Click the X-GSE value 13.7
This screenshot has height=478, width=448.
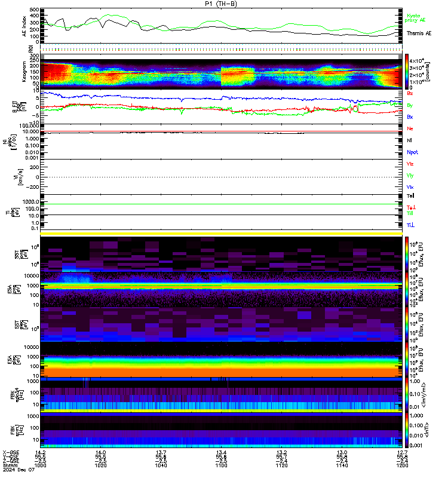(x=161, y=452)
